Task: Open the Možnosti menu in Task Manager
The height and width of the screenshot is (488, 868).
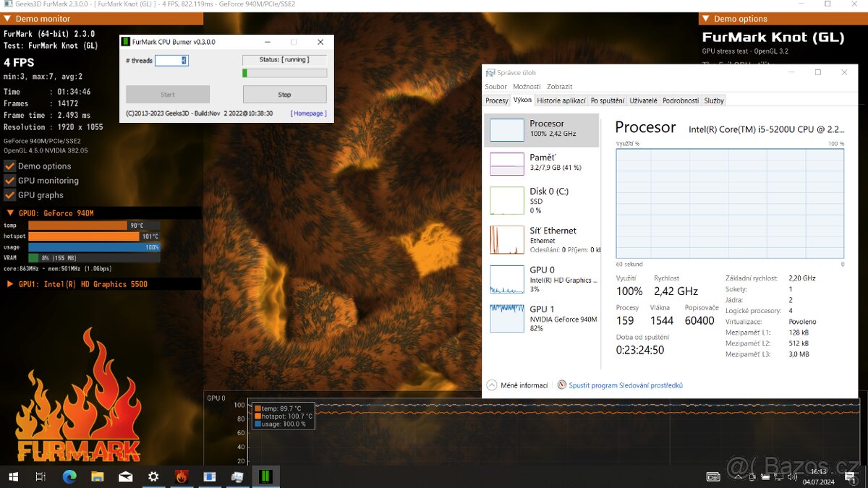Action: [527, 86]
